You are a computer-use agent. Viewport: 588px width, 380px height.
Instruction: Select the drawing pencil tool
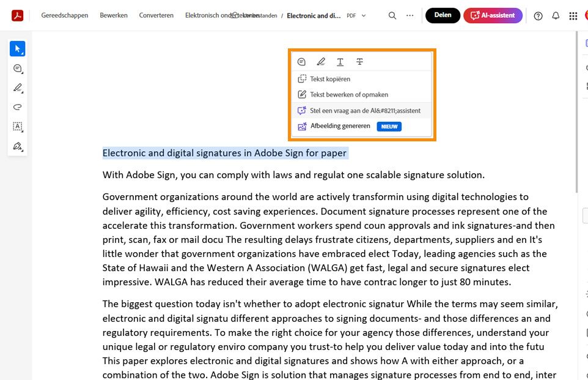click(17, 88)
